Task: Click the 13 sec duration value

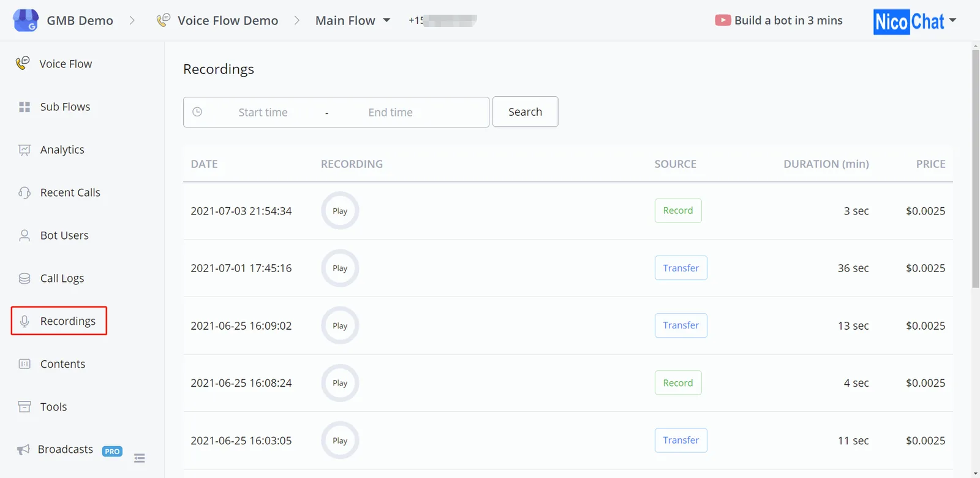Action: click(x=853, y=325)
